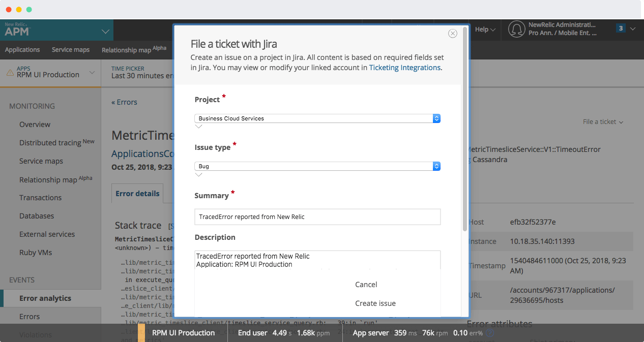Go to Databases in the sidebar
The width and height of the screenshot is (644, 342).
pyautogui.click(x=37, y=216)
